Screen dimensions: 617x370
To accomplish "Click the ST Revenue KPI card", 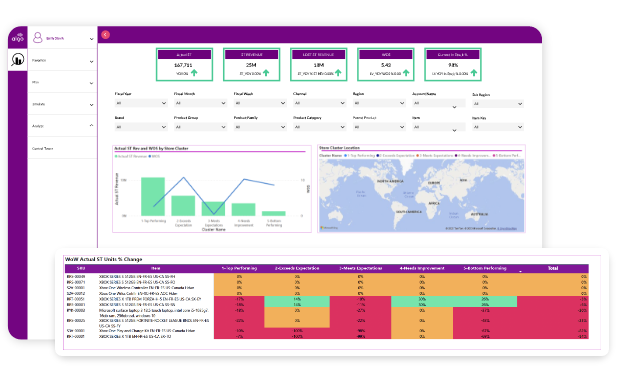I will coord(252,65).
